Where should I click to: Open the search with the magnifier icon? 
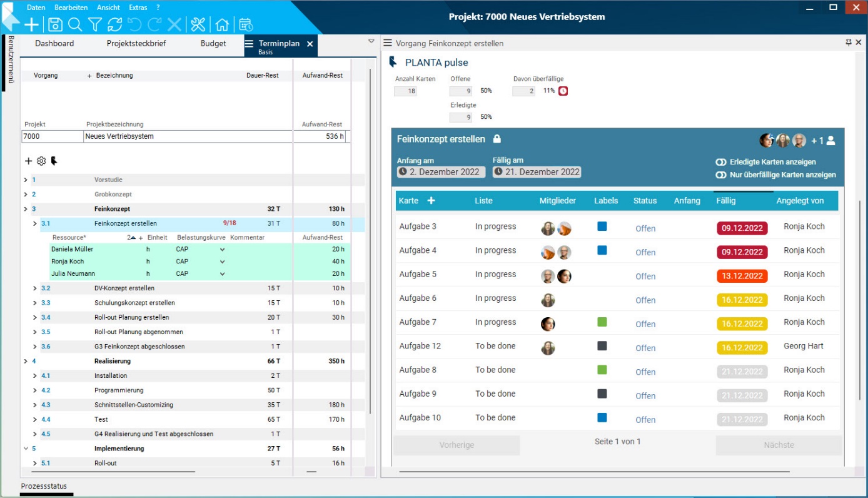(x=74, y=24)
